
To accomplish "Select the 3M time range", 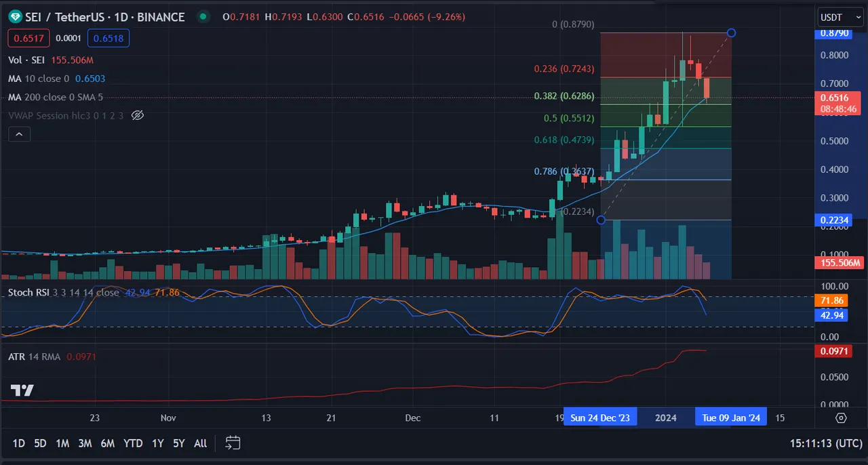I will click(85, 443).
